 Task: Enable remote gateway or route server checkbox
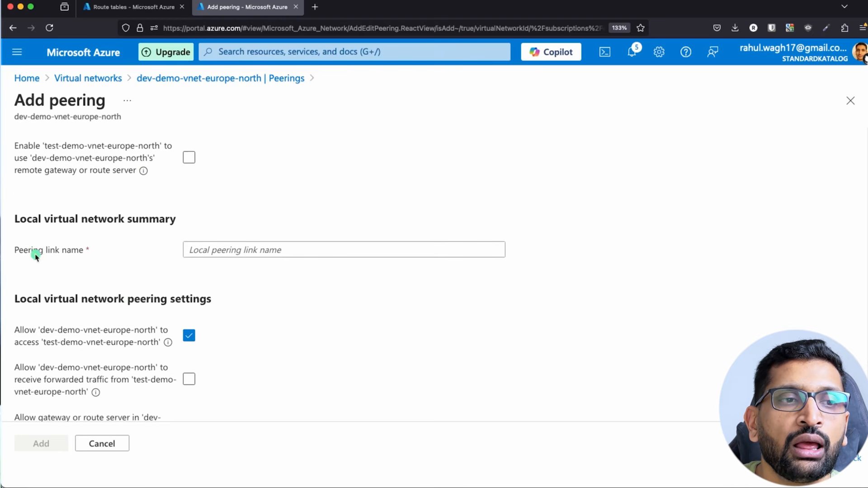tap(189, 157)
